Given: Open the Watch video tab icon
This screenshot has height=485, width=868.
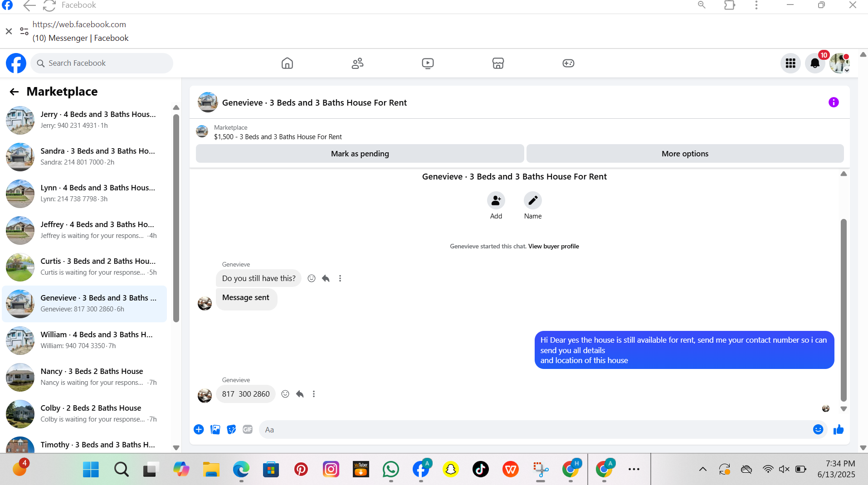Looking at the screenshot, I should click(428, 63).
